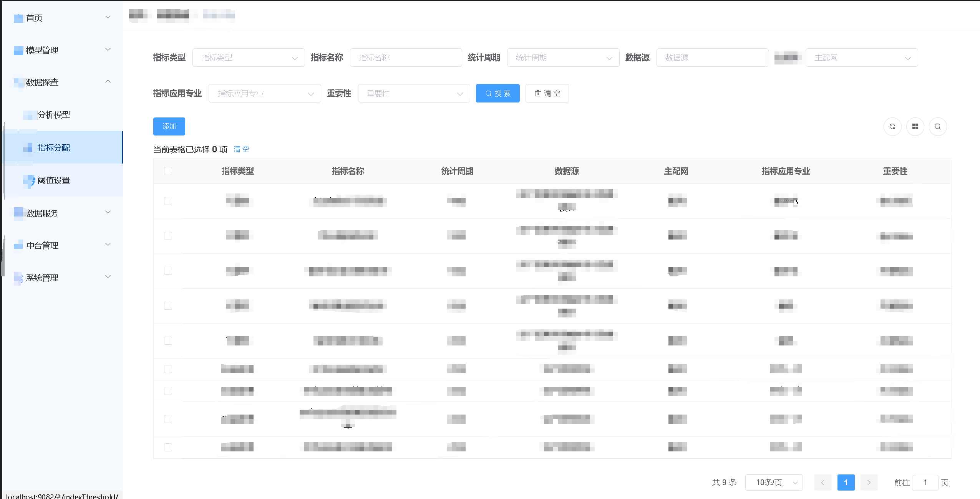Open the 指标应用专业 filter dropdown
Image resolution: width=980 pixels, height=499 pixels.
pos(265,93)
